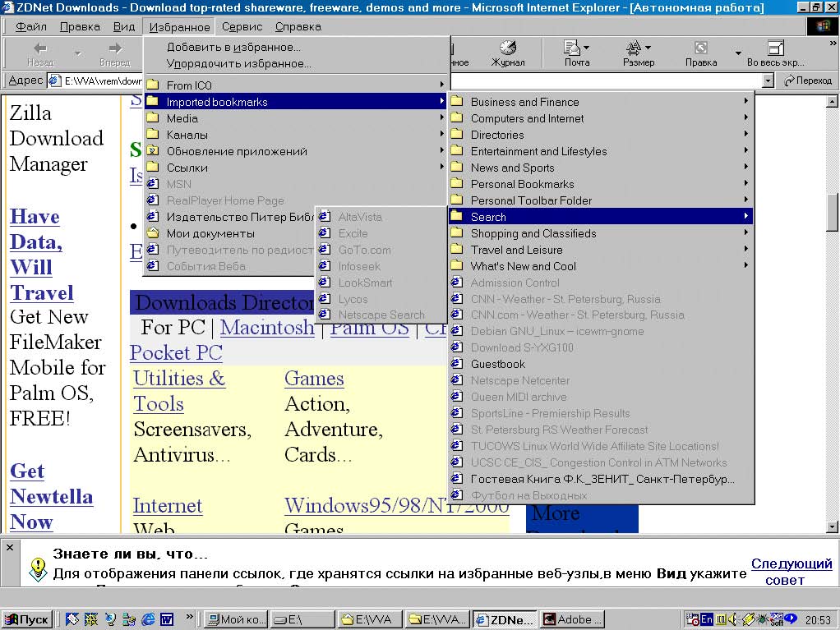
Task: Click the Forward (Вперед) toolbar arrow
Action: click(x=114, y=53)
